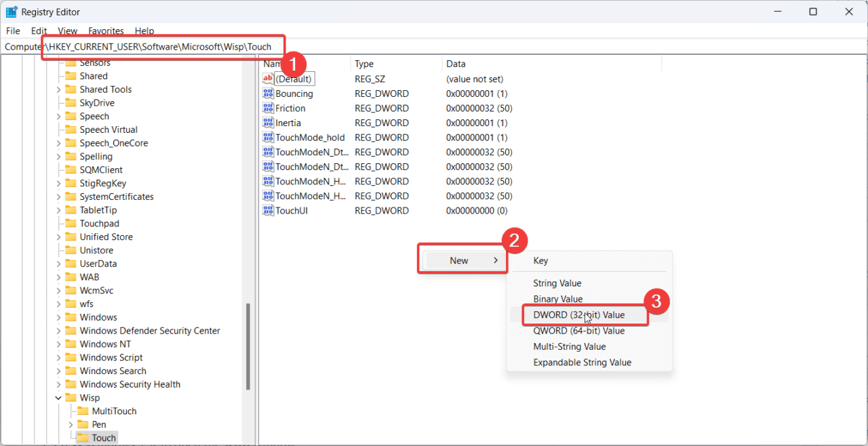Click the MultiTouch folder icon
Viewport: 868px width, 446px height.
click(83, 411)
